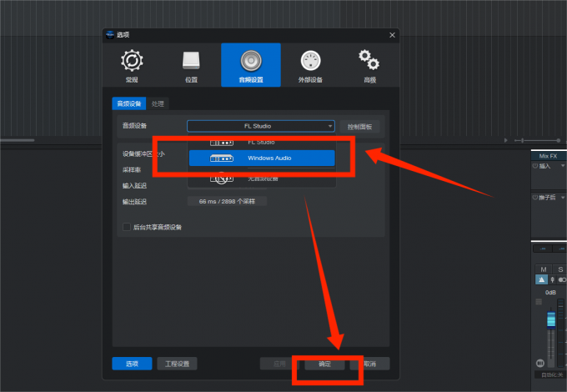Mute the channel with the M button

544,269
